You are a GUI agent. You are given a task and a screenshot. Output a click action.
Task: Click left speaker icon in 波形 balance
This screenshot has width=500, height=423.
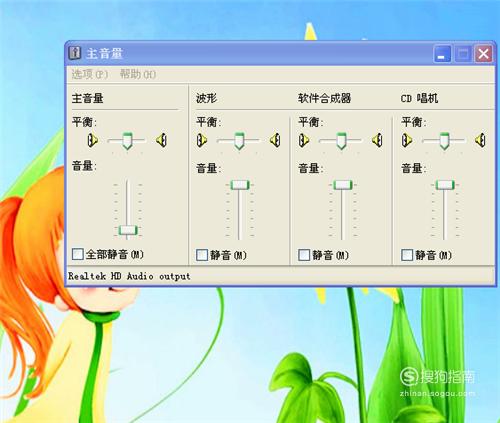point(202,140)
